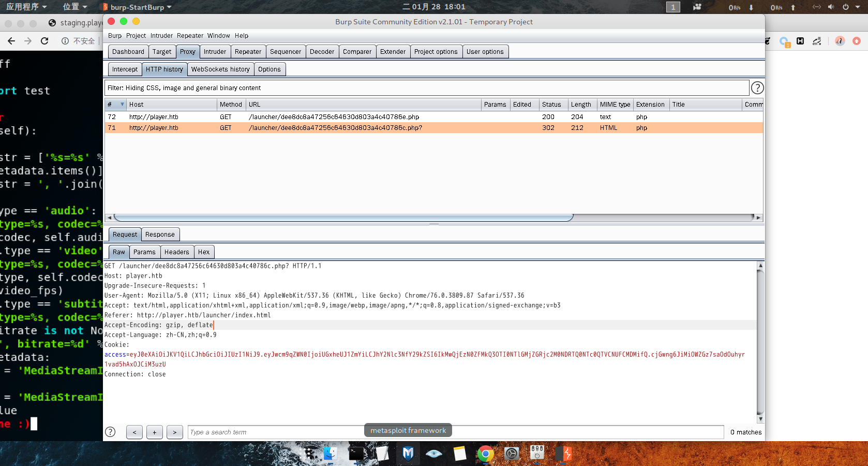Open the Burp menu
Screen dimensions: 868x466
[115, 36]
